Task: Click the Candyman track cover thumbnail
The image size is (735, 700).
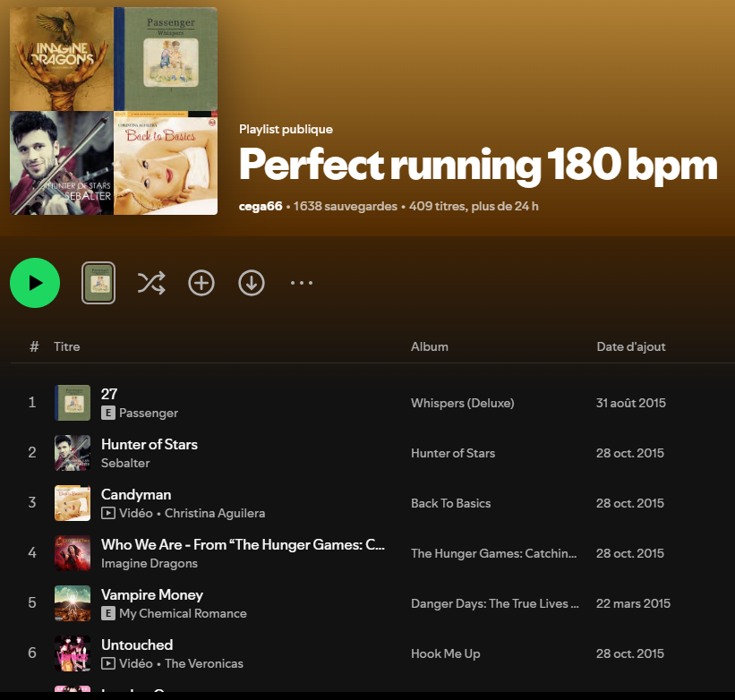Action: coord(73,503)
